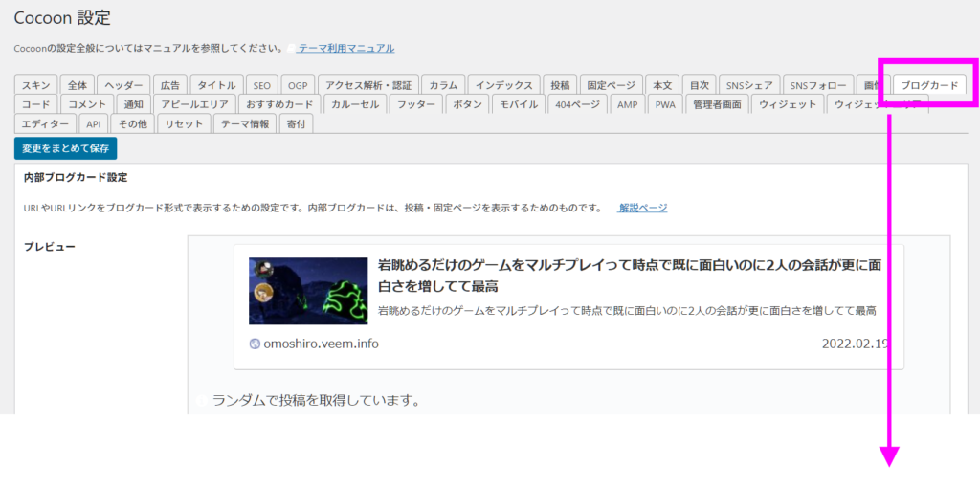
Task: Click the 変更をまとめて保存 button
Action: pos(66,148)
